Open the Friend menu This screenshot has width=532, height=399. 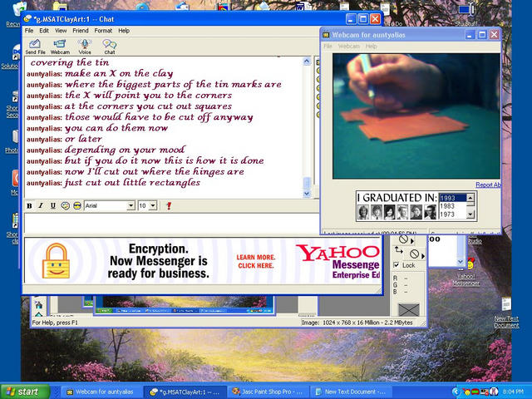(81, 31)
